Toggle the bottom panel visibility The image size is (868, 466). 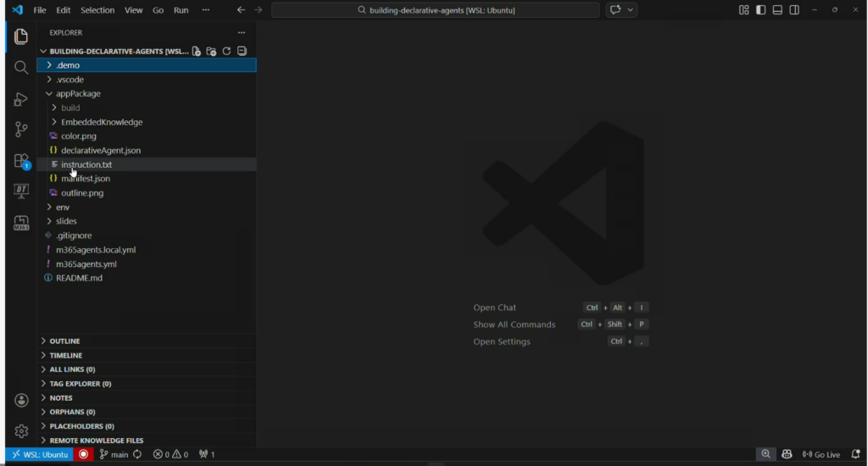pos(777,10)
